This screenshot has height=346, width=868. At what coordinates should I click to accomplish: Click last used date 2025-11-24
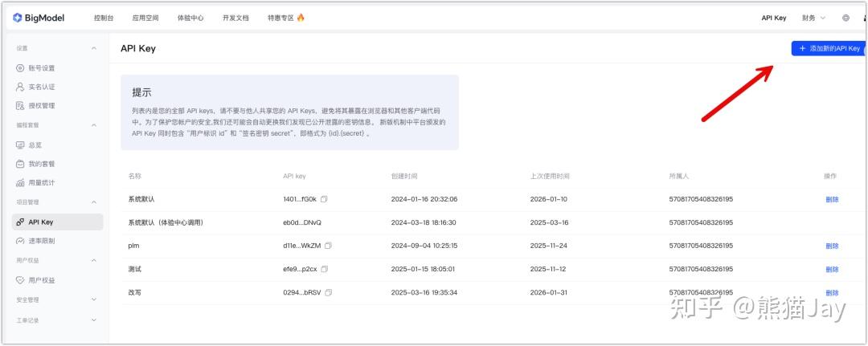[549, 246]
